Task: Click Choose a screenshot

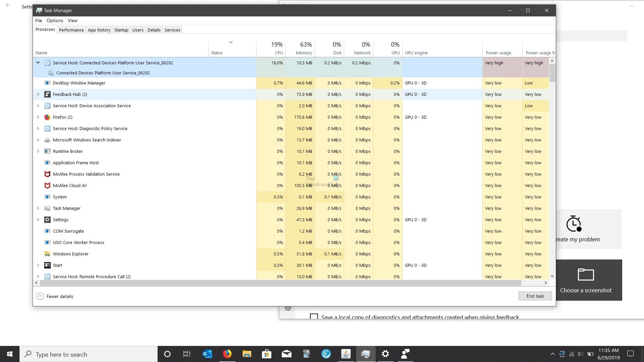Action: (x=586, y=290)
